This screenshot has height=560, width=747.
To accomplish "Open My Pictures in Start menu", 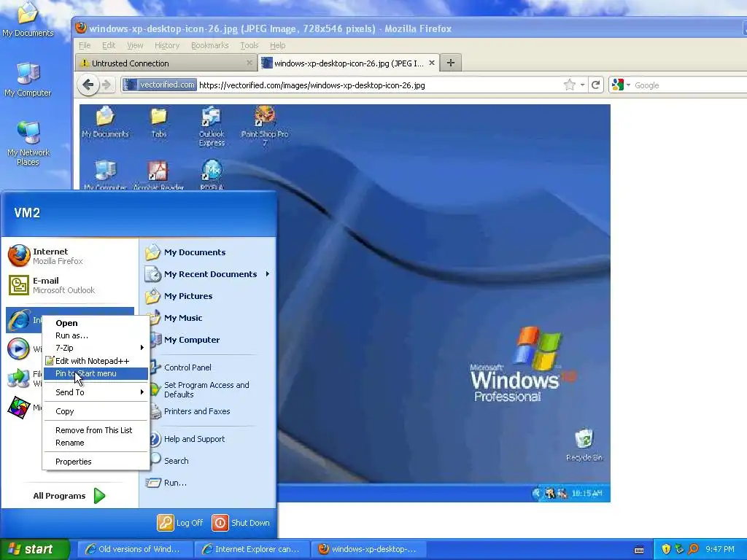I will 207,296.
